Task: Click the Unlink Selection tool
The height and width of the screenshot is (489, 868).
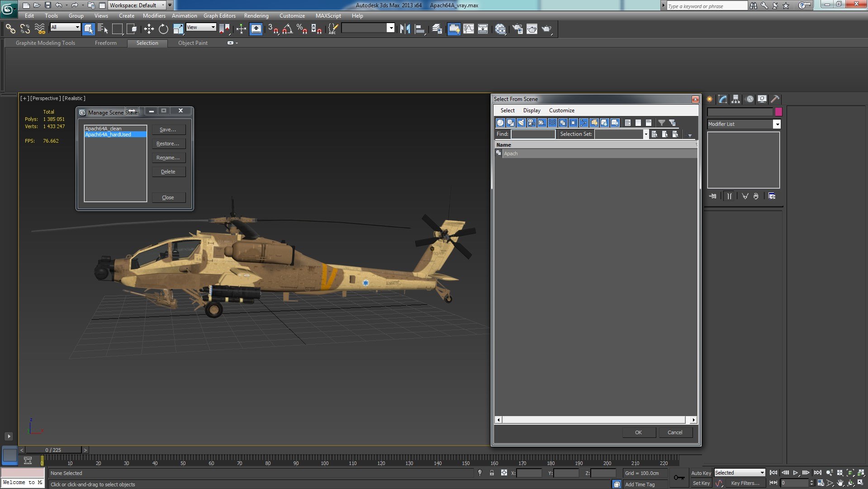Action: point(25,29)
